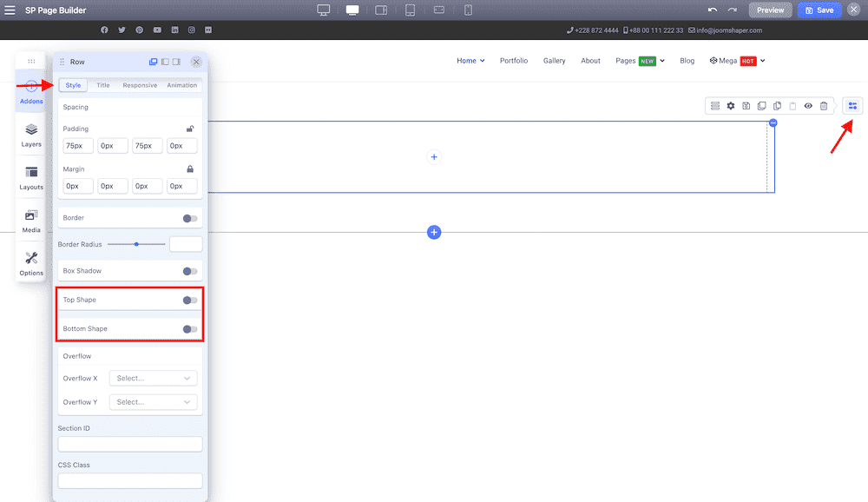Dock Row panel to the right
Image resolution: width=868 pixels, height=502 pixels.
(x=176, y=62)
